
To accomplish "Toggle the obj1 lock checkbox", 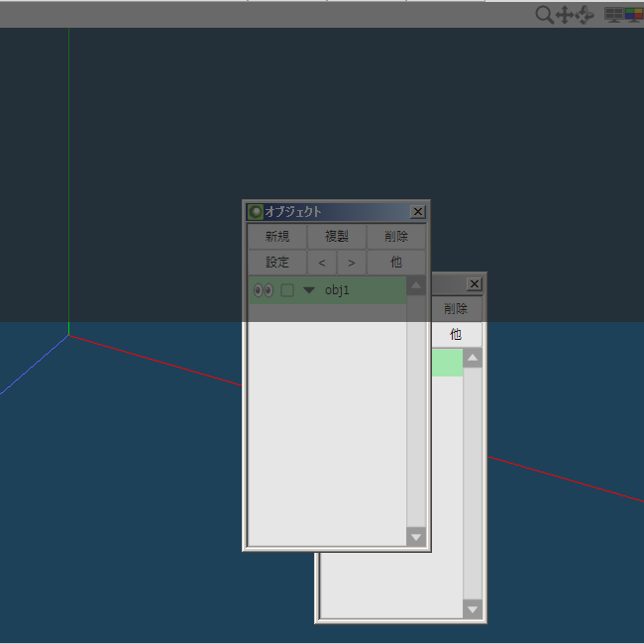I will pos(287,290).
